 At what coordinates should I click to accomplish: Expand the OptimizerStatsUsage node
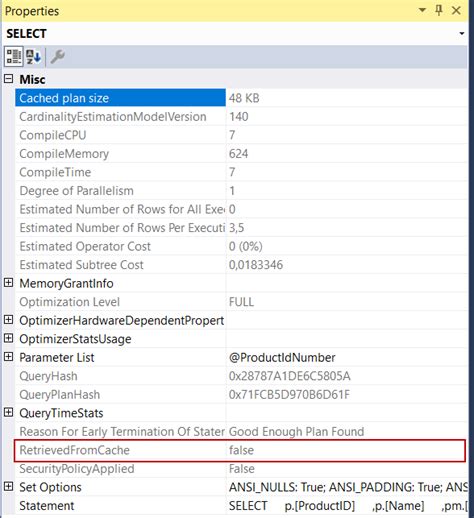point(8,339)
